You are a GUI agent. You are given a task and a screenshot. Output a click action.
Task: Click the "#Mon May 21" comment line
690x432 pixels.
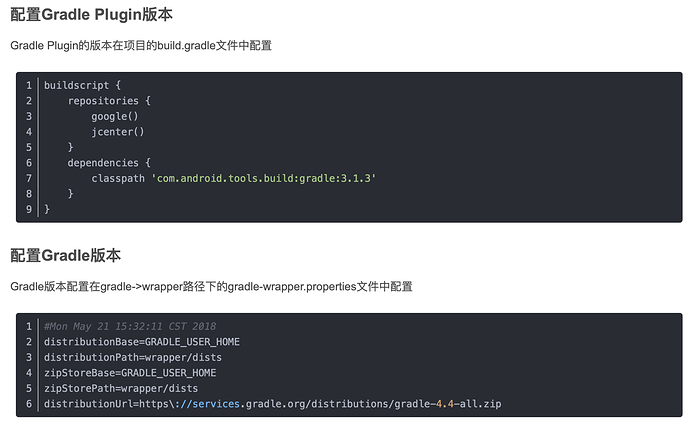[130, 326]
